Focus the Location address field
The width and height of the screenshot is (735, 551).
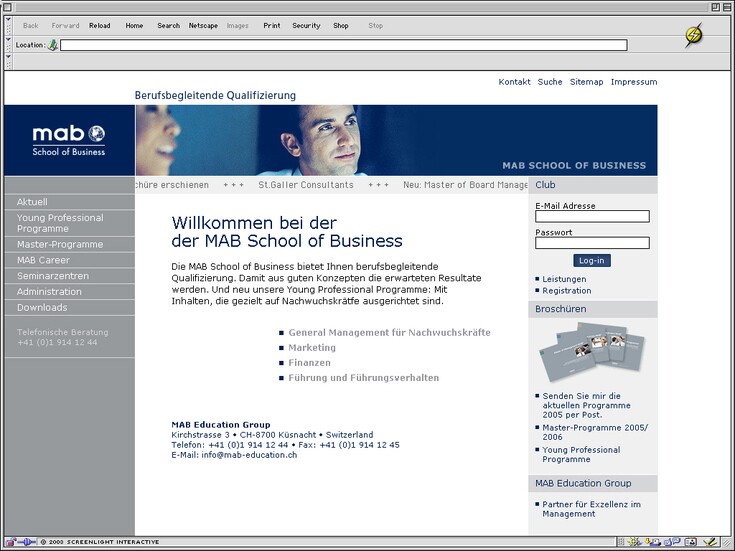[x=344, y=45]
